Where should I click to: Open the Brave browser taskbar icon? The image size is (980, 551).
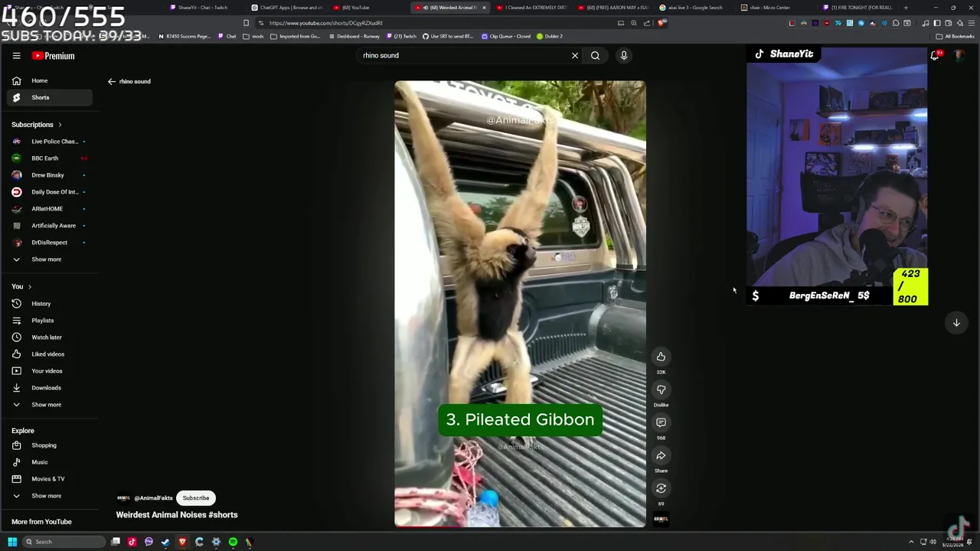182,542
